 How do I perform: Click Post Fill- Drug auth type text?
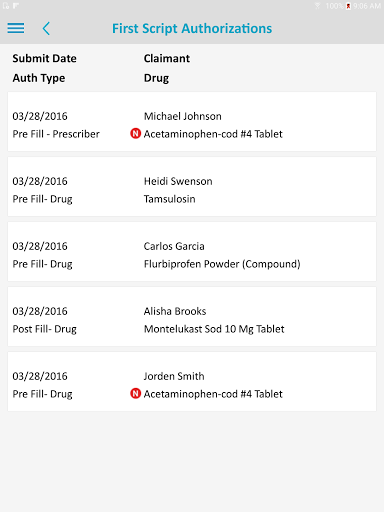point(45,329)
